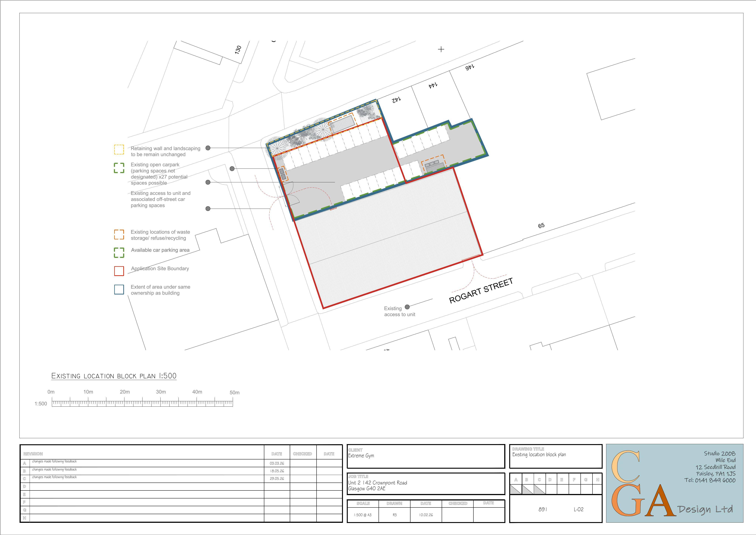Viewport: 756px width, 535px height.
Task: Click the drawn date '10.02.26'
Action: click(x=426, y=515)
